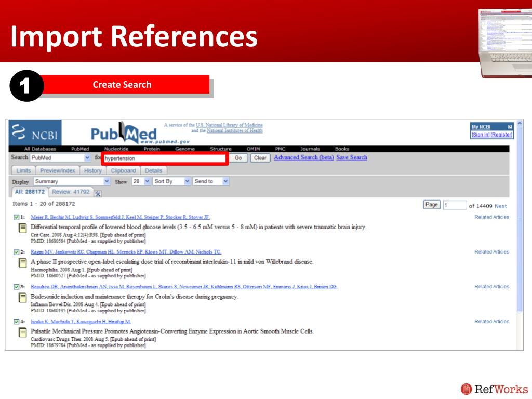
Task: Open abstract icon for Differential temporal profile article
Action: pyautogui.click(x=22, y=229)
